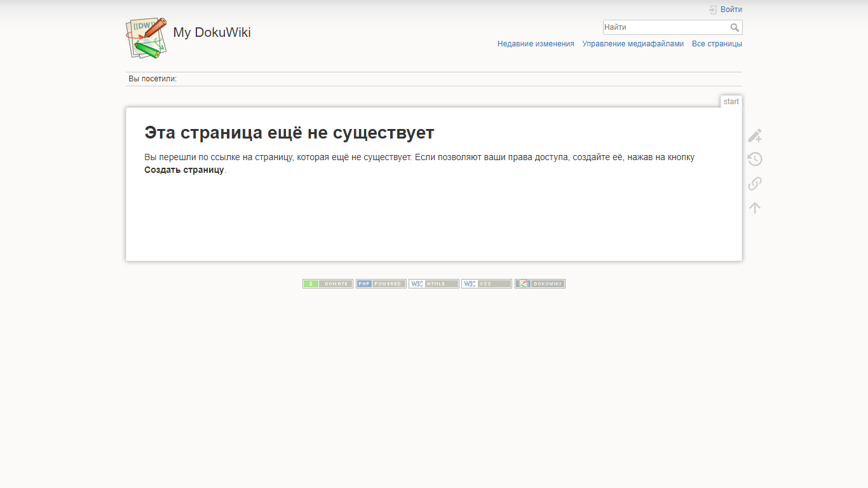
Task: Click the Вы посетили breadcrumb label
Action: click(153, 79)
